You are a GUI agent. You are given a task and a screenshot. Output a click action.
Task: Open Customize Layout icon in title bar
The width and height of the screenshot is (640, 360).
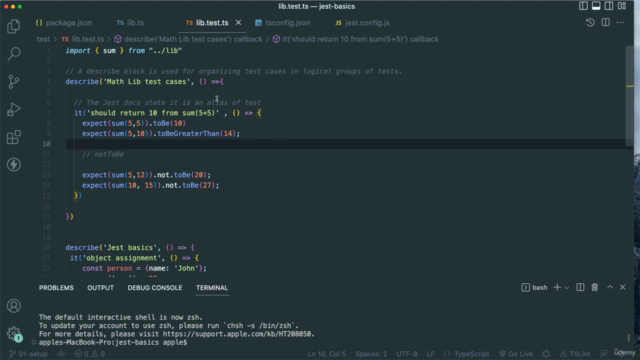pyautogui.click(x=622, y=6)
